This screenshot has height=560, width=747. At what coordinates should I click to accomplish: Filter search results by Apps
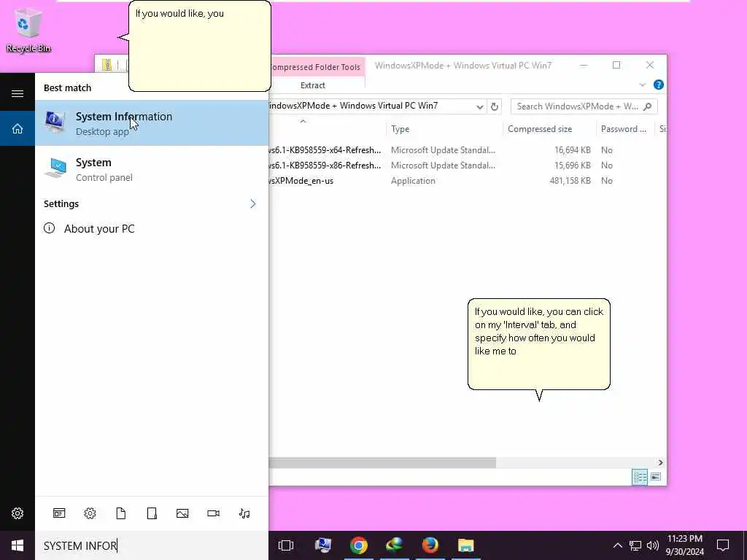coord(59,513)
